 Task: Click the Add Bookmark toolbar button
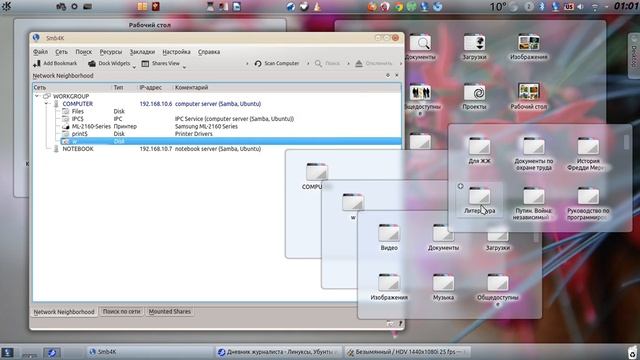point(55,63)
